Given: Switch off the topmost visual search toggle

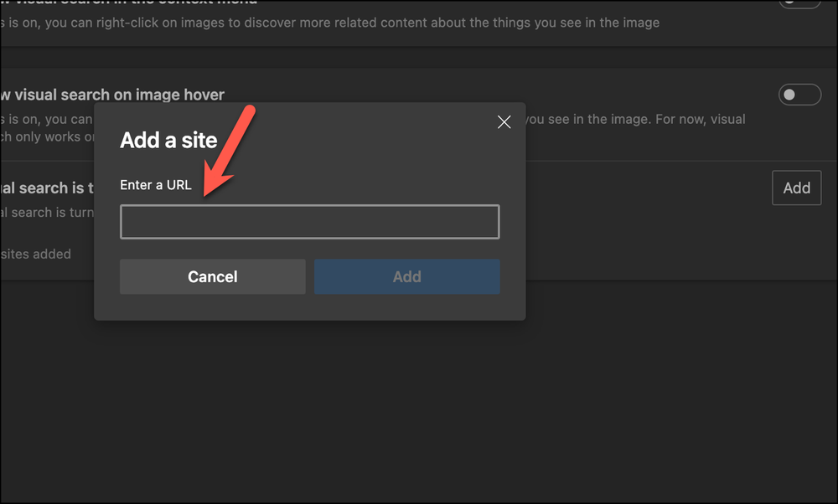Looking at the screenshot, I should pyautogui.click(x=799, y=3).
